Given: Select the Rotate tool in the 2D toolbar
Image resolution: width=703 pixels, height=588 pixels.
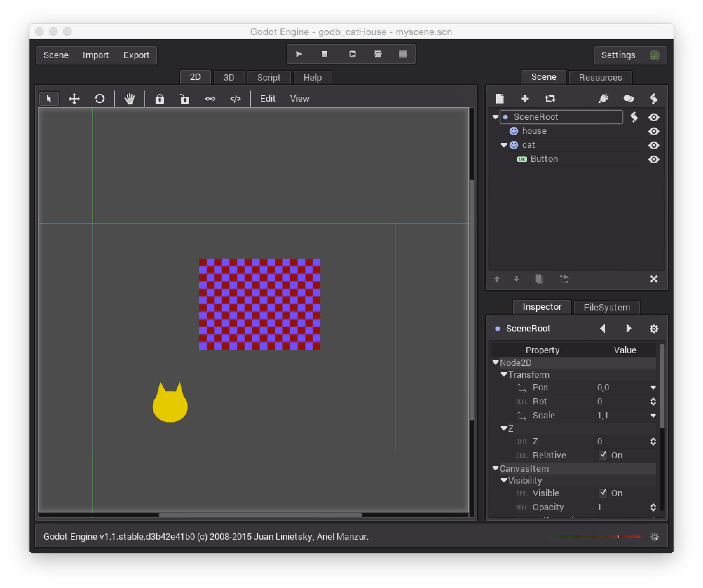Looking at the screenshot, I should click(x=100, y=98).
